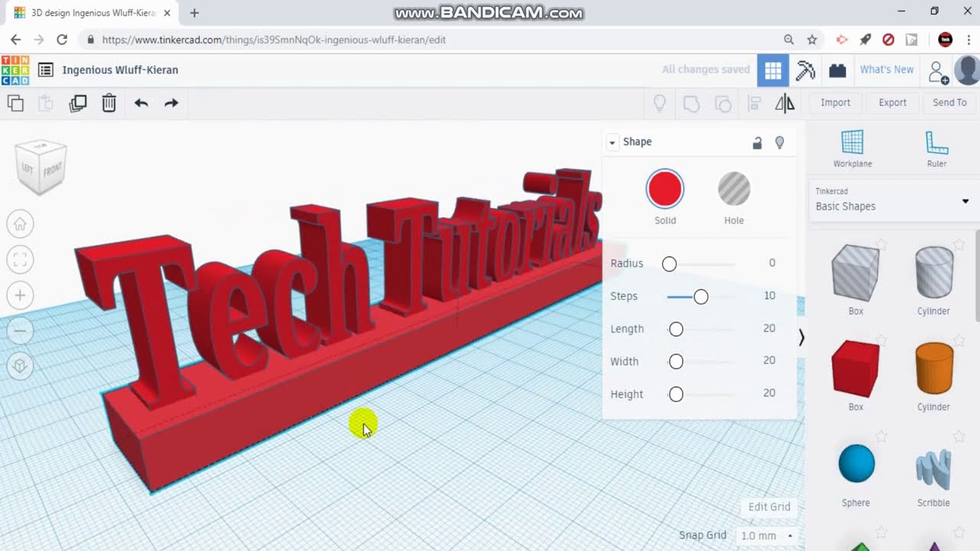Favorite the Scribble with its star
The width and height of the screenshot is (980, 551).
pos(959,437)
